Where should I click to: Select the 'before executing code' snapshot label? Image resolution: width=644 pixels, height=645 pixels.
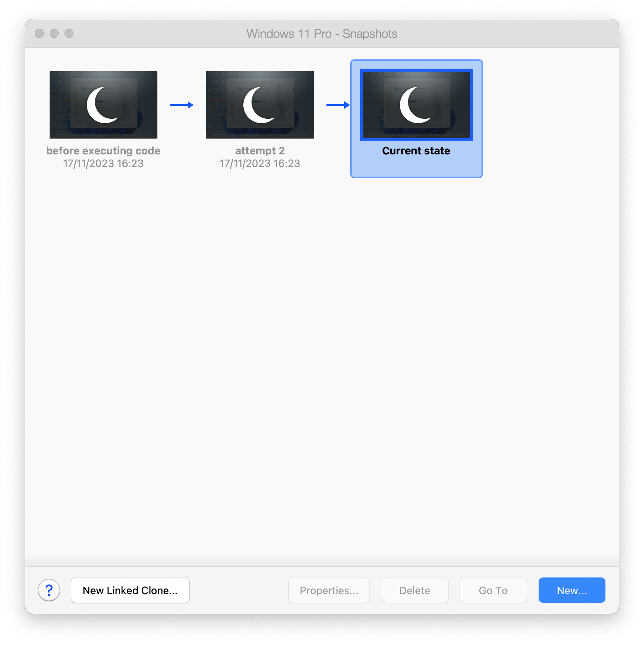(103, 151)
